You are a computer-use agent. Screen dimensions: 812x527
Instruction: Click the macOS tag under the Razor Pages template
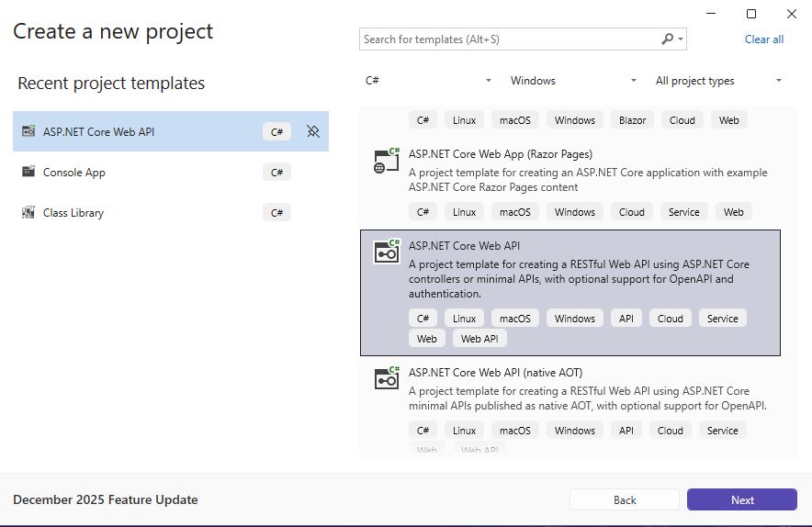(514, 212)
